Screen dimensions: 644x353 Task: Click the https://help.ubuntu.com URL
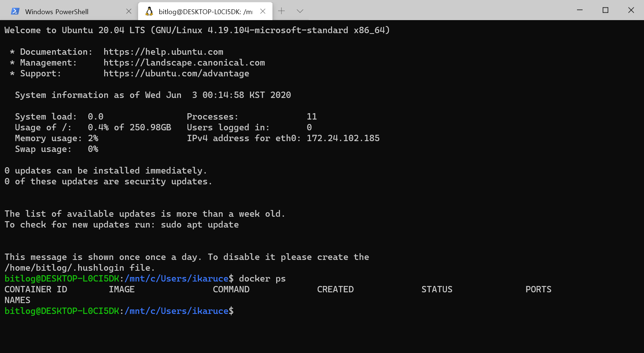tap(163, 52)
